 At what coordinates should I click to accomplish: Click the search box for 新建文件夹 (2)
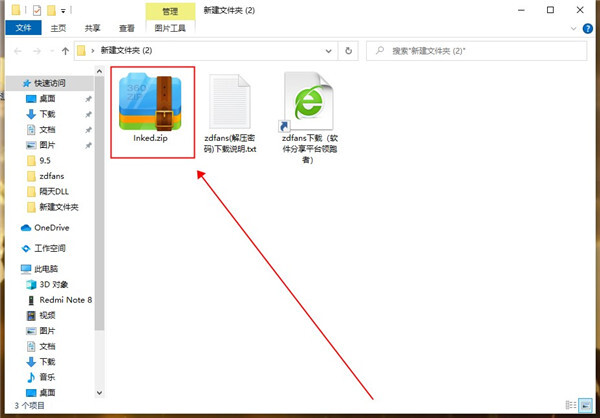pos(476,51)
